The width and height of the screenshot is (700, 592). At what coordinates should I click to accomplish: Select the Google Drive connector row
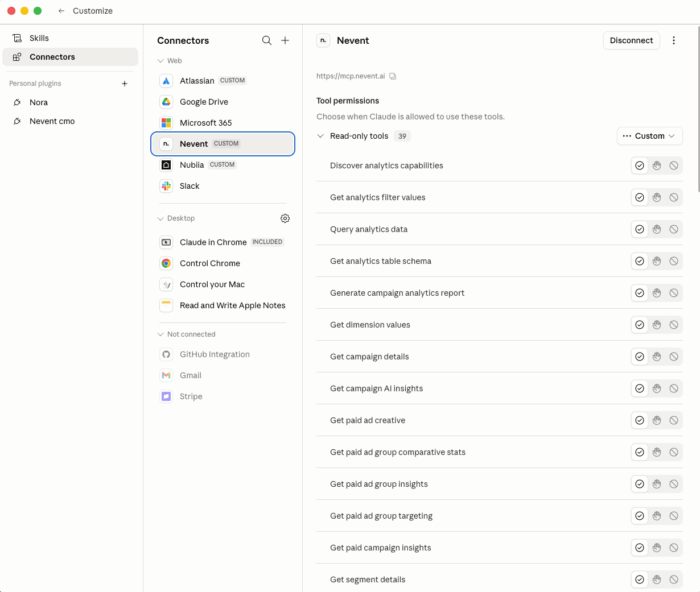pyautogui.click(x=223, y=102)
